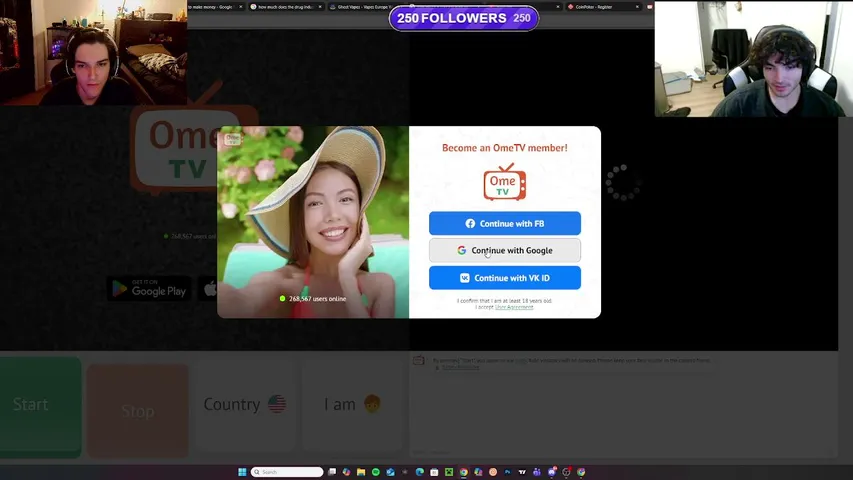853x480 pixels.
Task: Click the OmeTV logo in the sign-up dialog
Action: pyautogui.click(x=505, y=182)
